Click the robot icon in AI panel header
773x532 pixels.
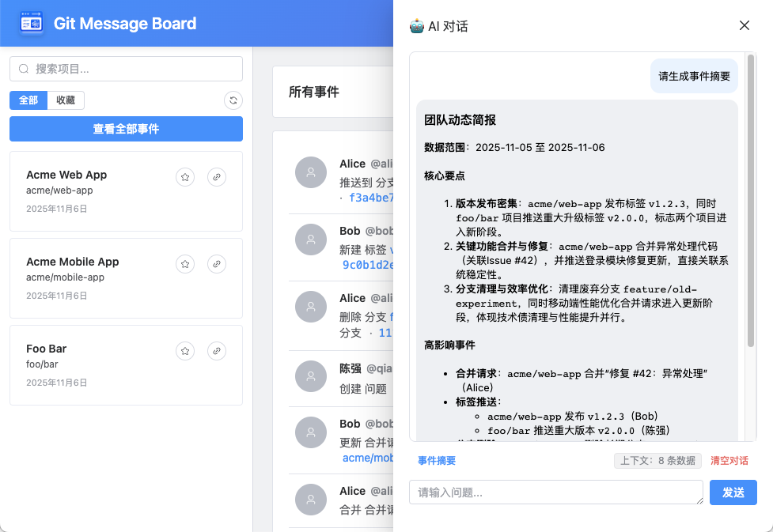click(x=417, y=26)
